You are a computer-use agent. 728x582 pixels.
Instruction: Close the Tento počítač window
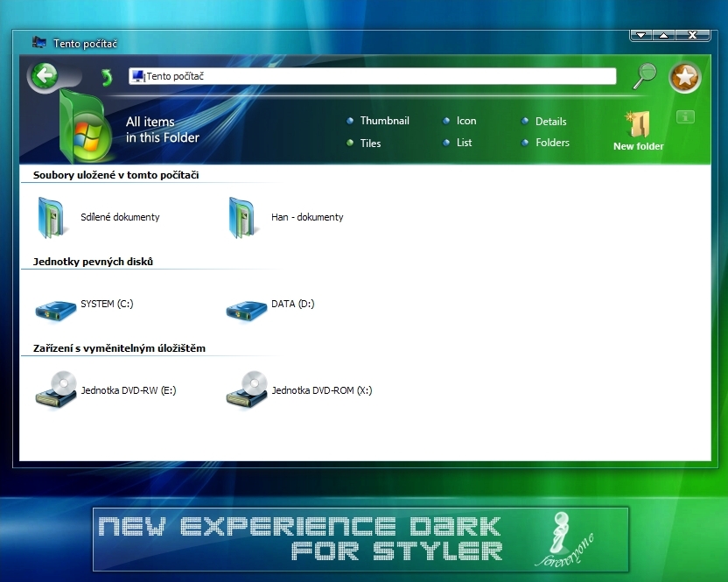pos(692,35)
